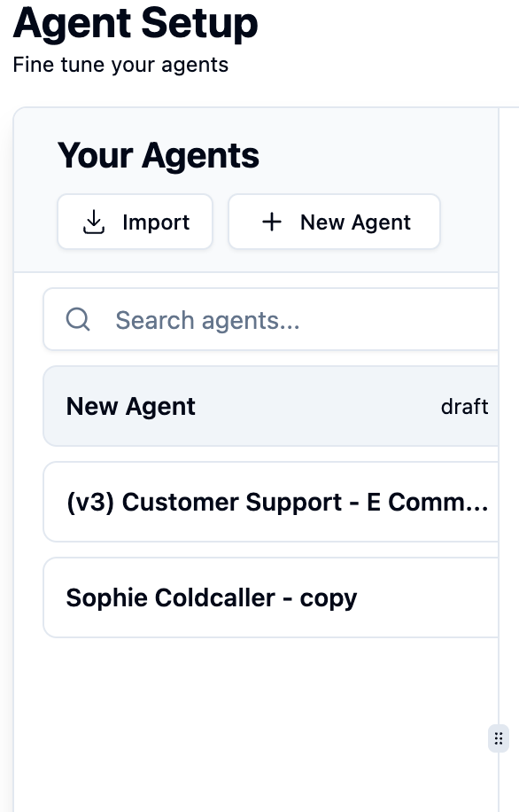
Task: Click the Agent Setup page heading
Action: (x=135, y=23)
